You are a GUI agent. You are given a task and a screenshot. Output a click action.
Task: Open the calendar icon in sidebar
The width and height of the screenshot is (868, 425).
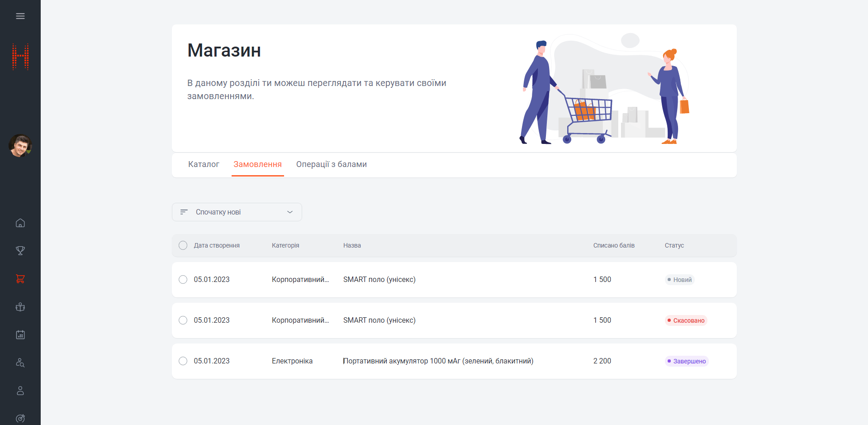pyautogui.click(x=20, y=335)
